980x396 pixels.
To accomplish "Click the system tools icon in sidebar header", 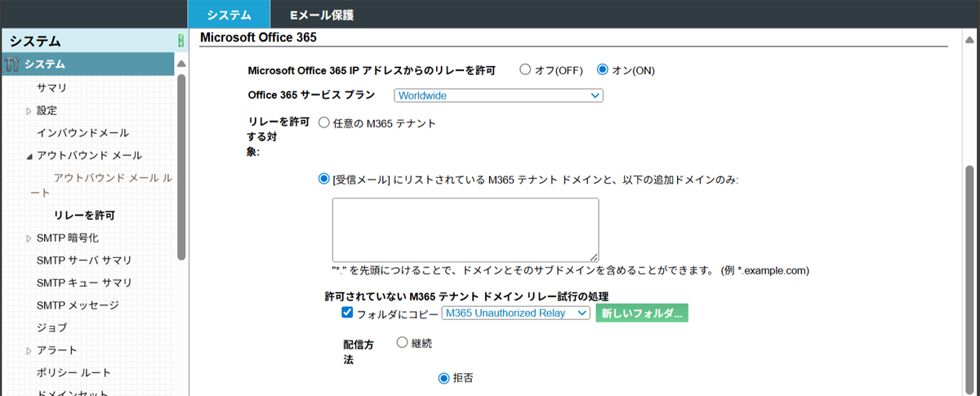I will tap(11, 65).
